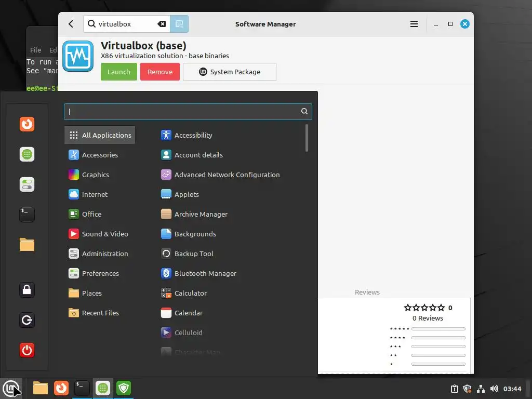This screenshot has width=532, height=399.
Task: Open Advanced Network Configuration
Action: pos(220,175)
